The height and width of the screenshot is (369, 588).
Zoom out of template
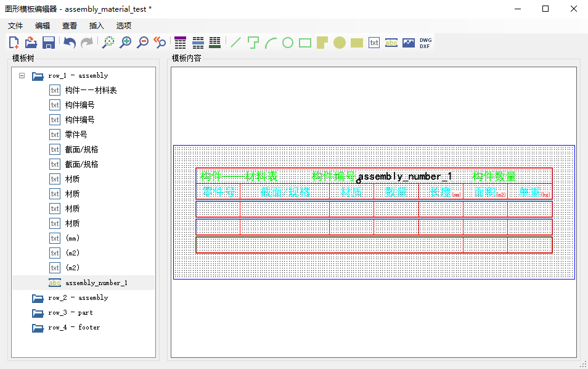coord(143,43)
